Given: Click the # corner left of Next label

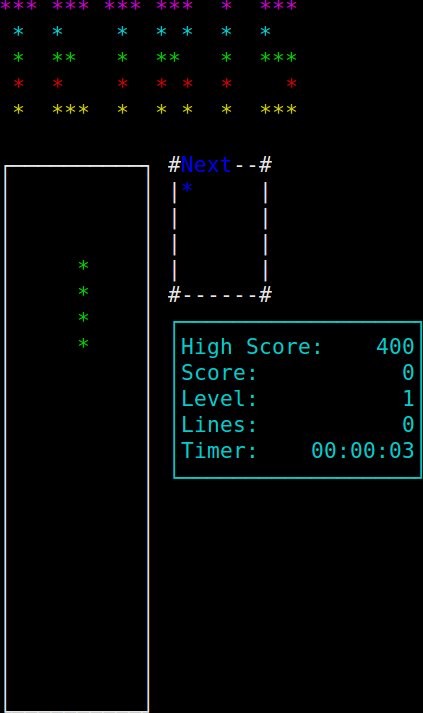Looking at the screenshot, I should (x=174, y=165).
